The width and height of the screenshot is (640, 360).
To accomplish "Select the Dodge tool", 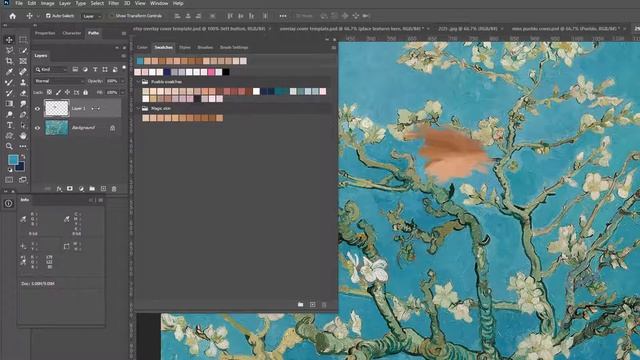I will coord(9,114).
